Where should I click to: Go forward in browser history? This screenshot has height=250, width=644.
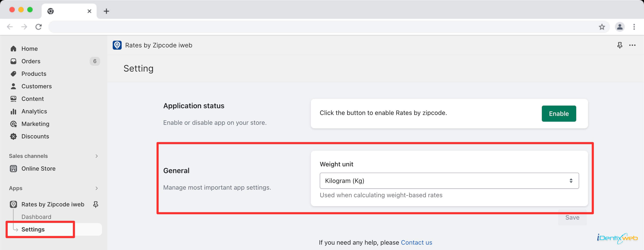tap(24, 27)
